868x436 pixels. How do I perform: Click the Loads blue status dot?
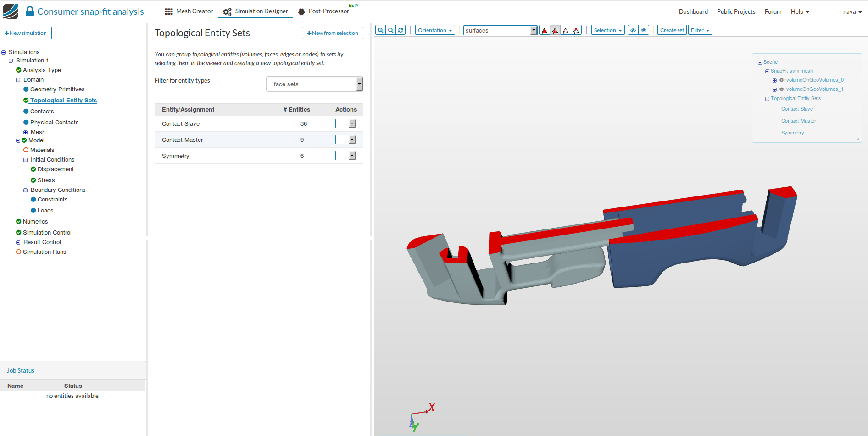(x=33, y=211)
